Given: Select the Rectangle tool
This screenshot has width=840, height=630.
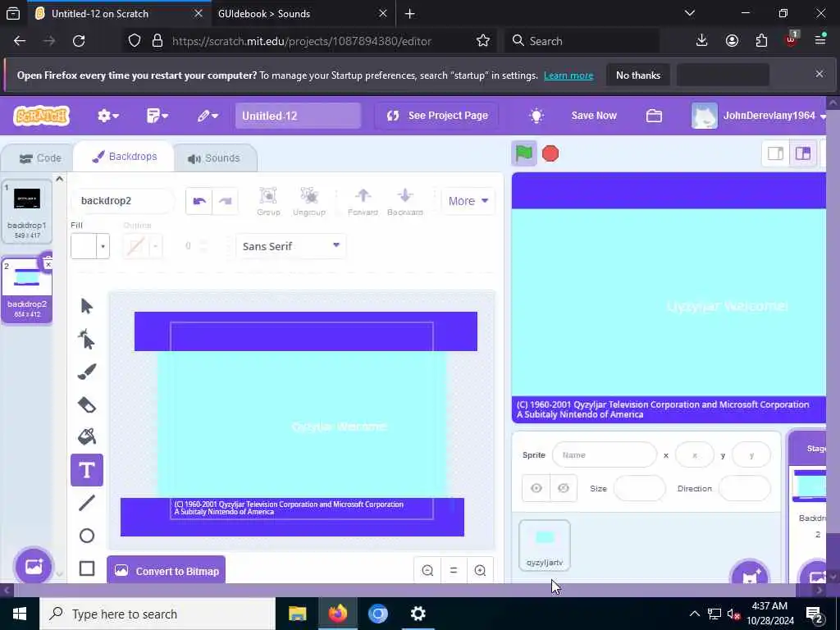Looking at the screenshot, I should 87,568.
